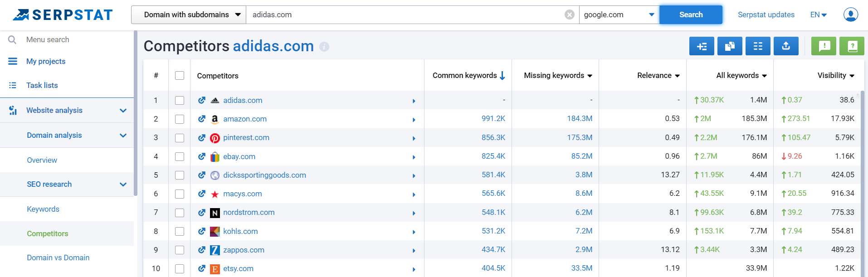This screenshot has height=277, width=868.
Task: Click the Etsy favicon in row 10
Action: click(x=215, y=269)
